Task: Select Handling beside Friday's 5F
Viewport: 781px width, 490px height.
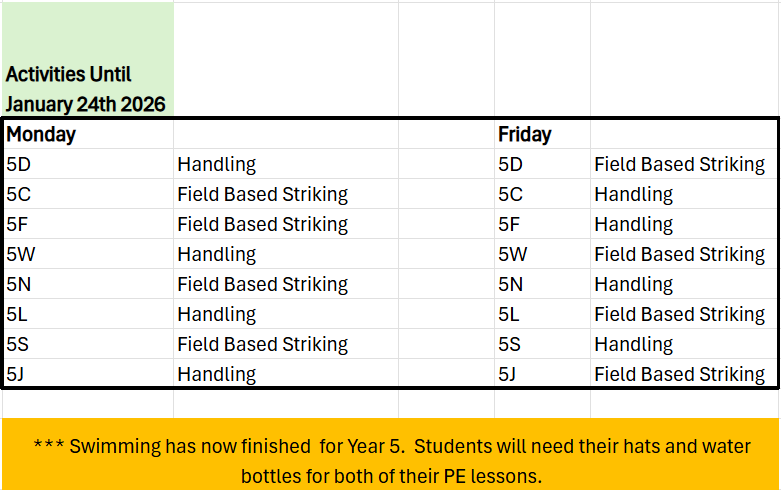Action: coord(634,224)
